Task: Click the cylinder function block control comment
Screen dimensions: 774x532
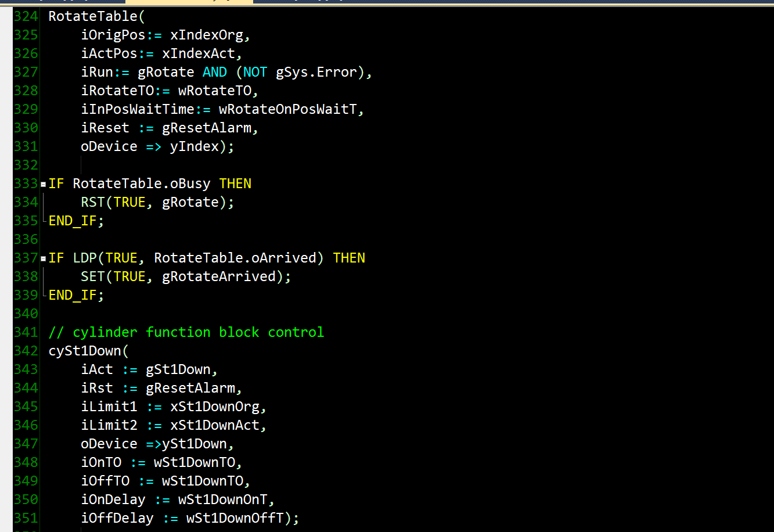Action: (186, 332)
